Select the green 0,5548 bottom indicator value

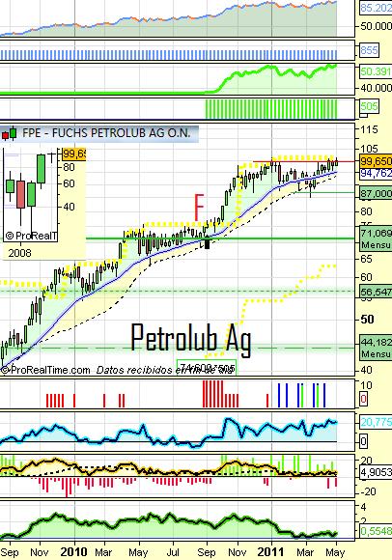pos(376,531)
